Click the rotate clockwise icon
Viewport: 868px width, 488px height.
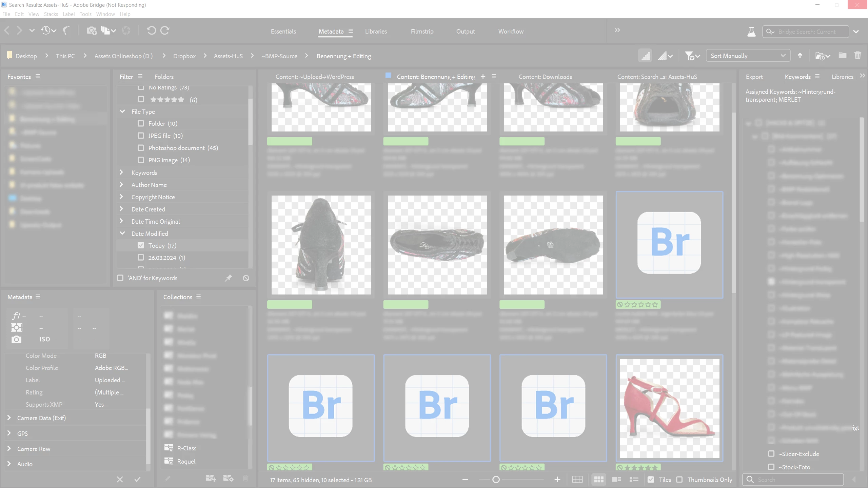coord(165,30)
